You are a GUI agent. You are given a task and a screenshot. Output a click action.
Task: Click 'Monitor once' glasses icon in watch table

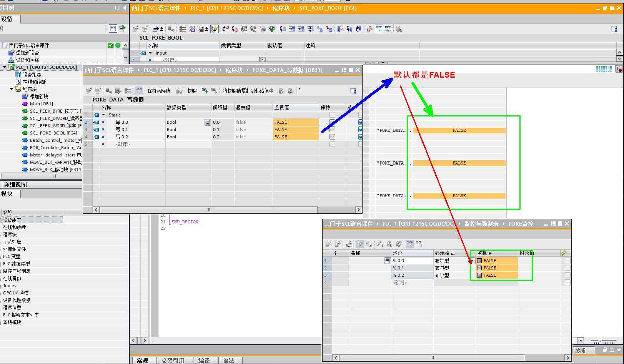point(419,244)
